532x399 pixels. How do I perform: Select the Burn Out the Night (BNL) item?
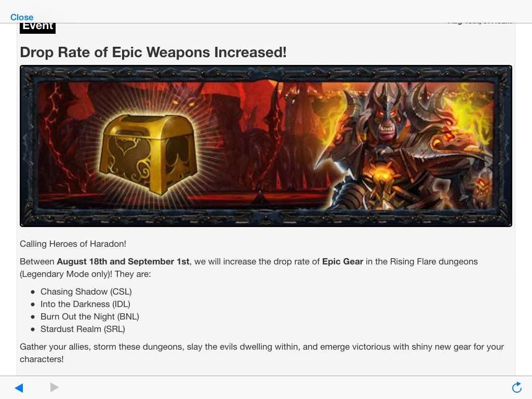[89, 316]
